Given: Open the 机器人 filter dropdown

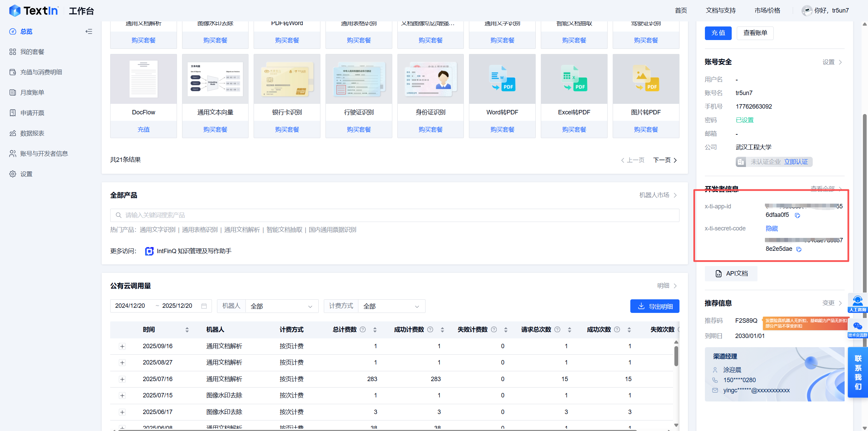Looking at the screenshot, I should click(x=281, y=306).
